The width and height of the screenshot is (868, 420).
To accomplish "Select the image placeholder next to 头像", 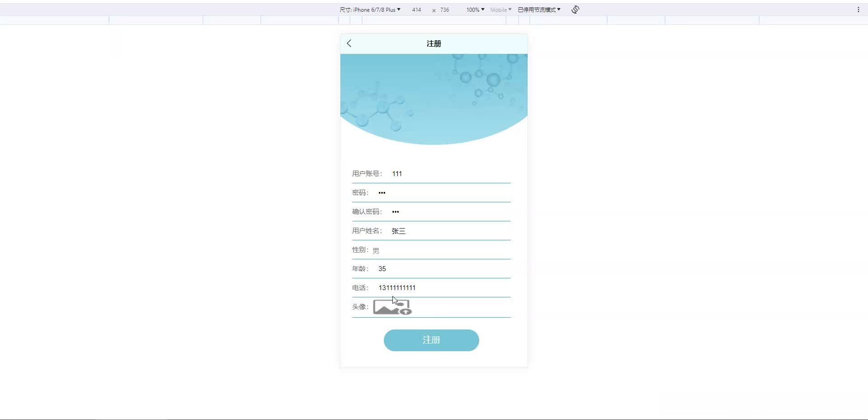I will [392, 307].
